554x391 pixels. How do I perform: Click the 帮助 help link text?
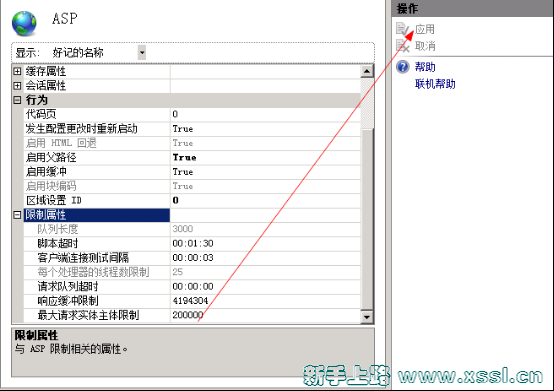coord(425,66)
